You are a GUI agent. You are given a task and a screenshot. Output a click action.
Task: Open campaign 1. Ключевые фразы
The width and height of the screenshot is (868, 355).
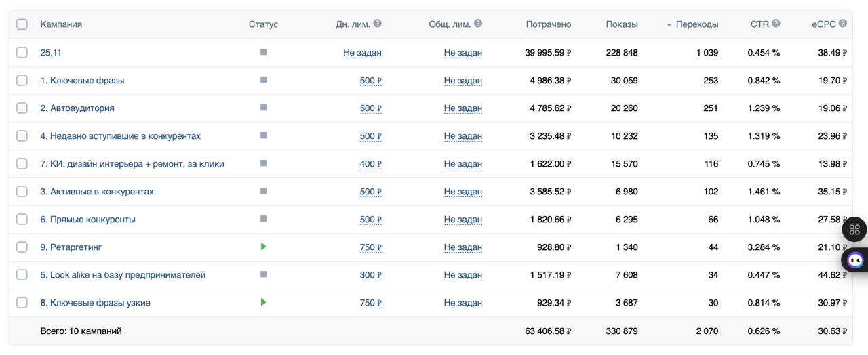(x=82, y=80)
